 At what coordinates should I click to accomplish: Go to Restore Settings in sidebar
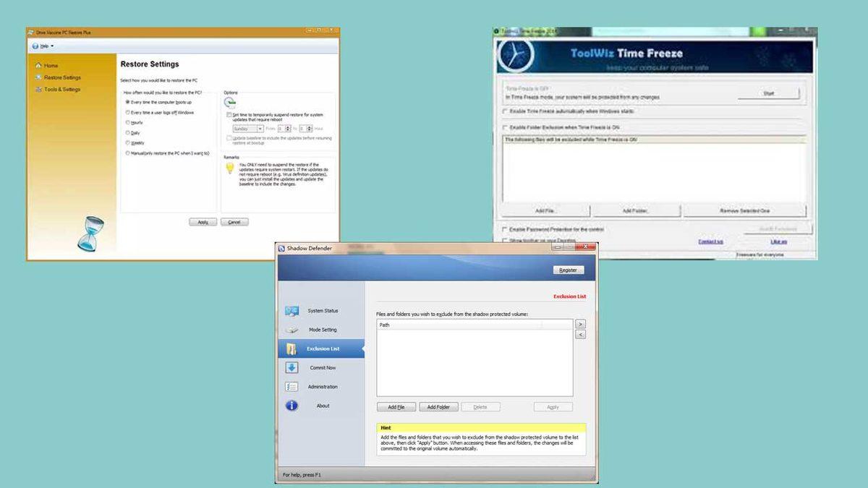(x=62, y=77)
